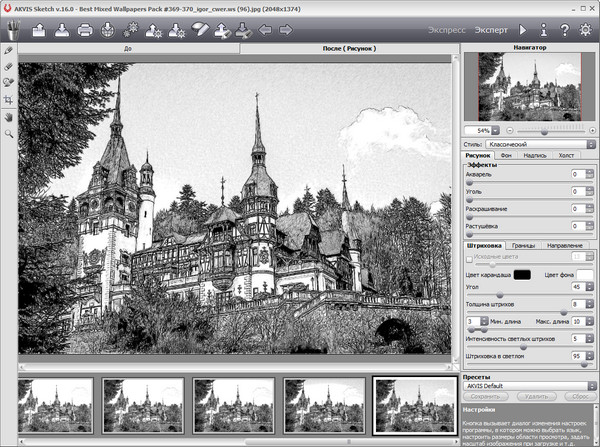Select the hand pan tool

(9, 116)
